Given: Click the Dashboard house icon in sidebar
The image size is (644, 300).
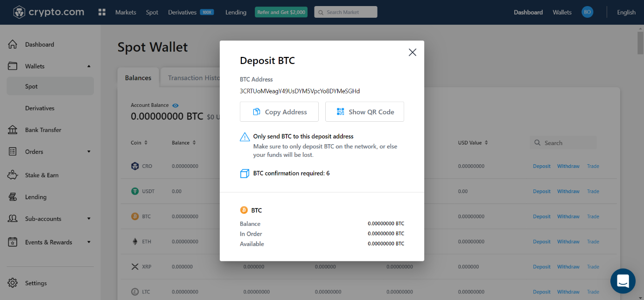Looking at the screenshot, I should [x=13, y=44].
